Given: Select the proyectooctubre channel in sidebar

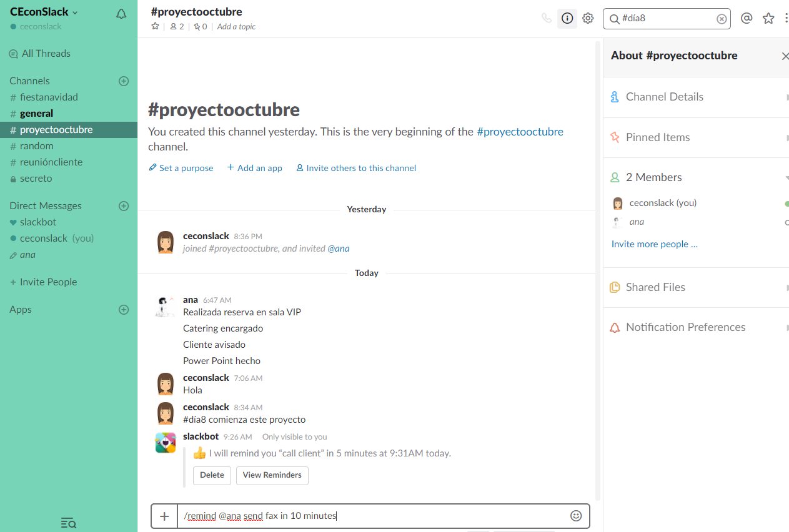Looking at the screenshot, I should click(69, 130).
